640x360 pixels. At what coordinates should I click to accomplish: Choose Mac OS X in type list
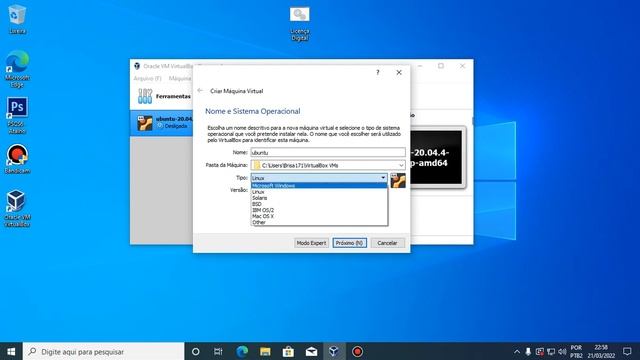point(319,216)
